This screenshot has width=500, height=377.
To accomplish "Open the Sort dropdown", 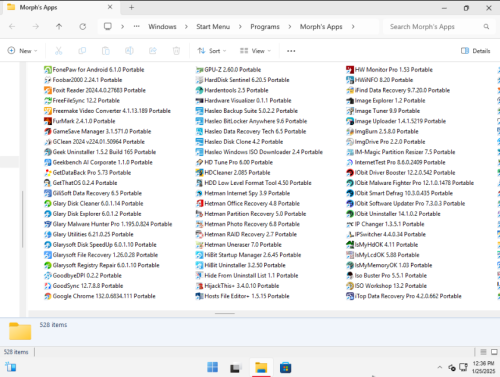I will tap(212, 51).
